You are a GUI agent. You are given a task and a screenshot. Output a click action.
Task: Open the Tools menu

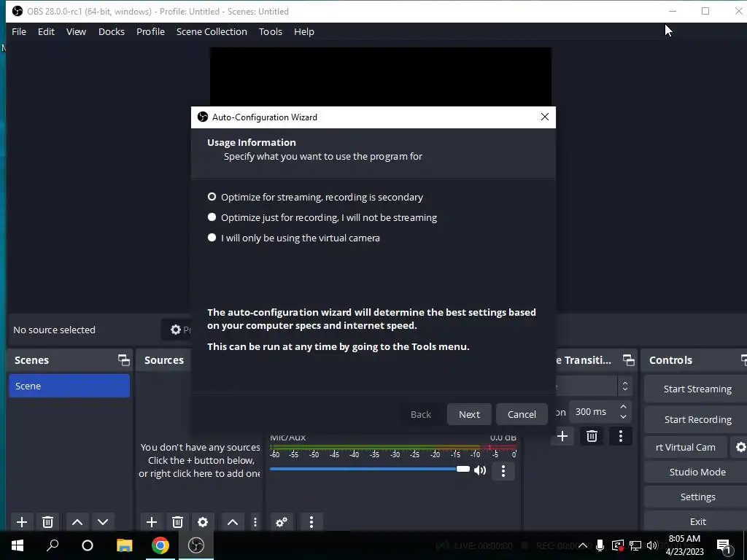click(271, 31)
